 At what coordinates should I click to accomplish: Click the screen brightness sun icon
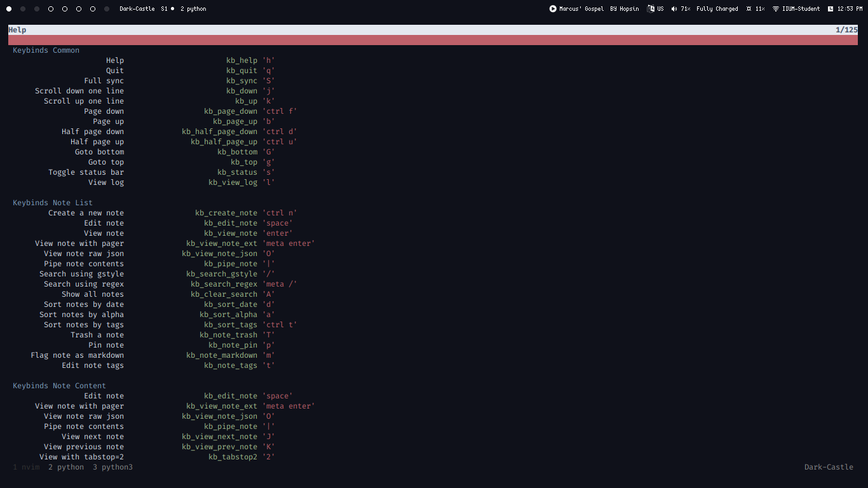[749, 9]
